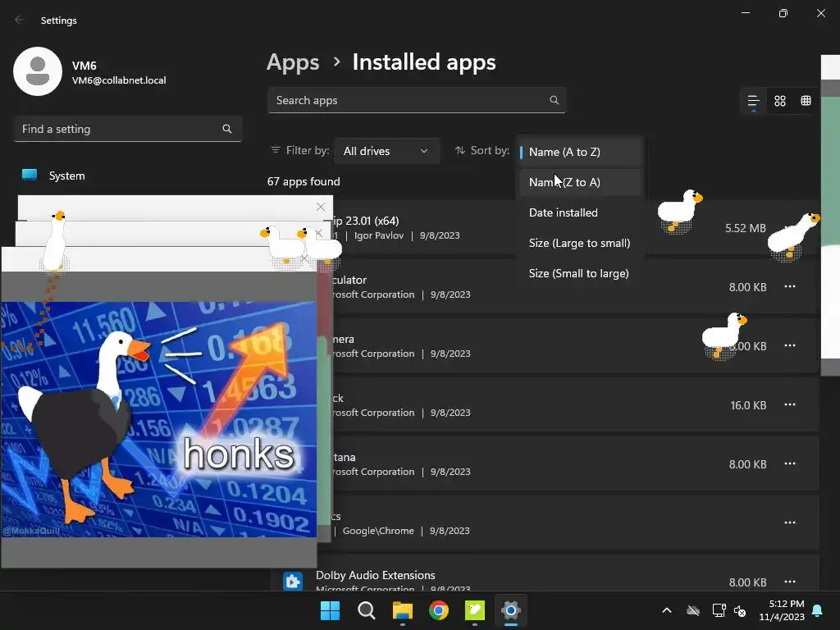
Task: Click the Dolby Audio Extensions app icon
Action: coord(293,582)
